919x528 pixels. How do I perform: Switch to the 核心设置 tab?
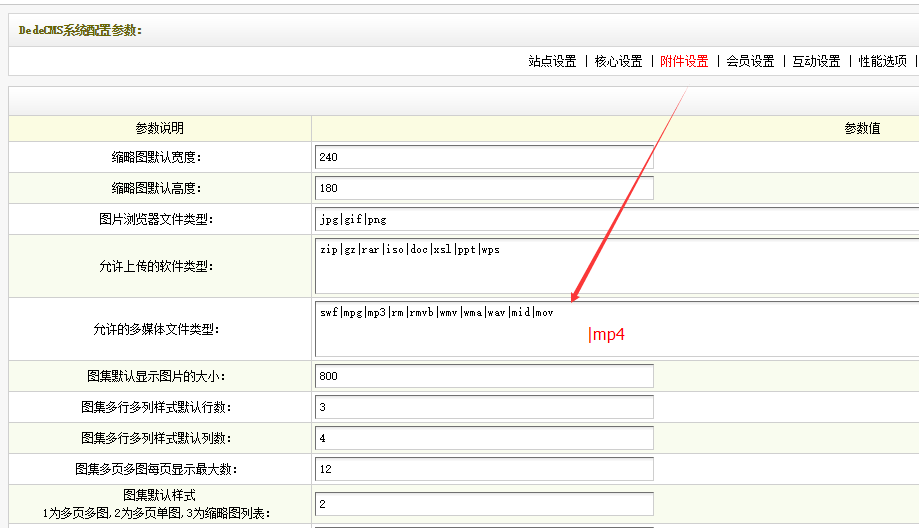[618, 61]
